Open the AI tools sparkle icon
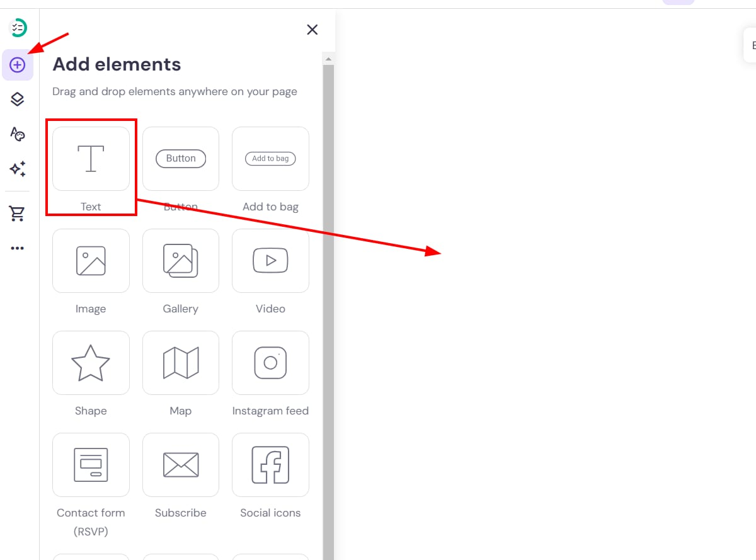The image size is (756, 560). (18, 169)
